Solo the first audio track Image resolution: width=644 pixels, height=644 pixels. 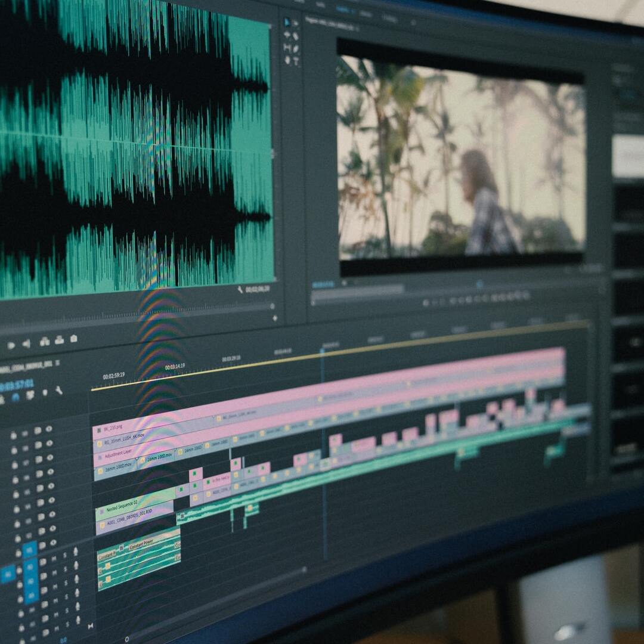(x=63, y=555)
